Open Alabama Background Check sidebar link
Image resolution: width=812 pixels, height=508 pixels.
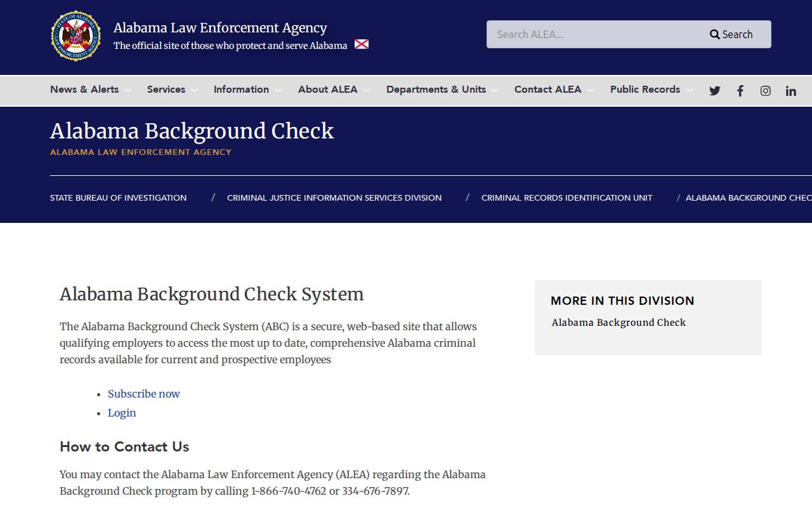click(x=619, y=323)
